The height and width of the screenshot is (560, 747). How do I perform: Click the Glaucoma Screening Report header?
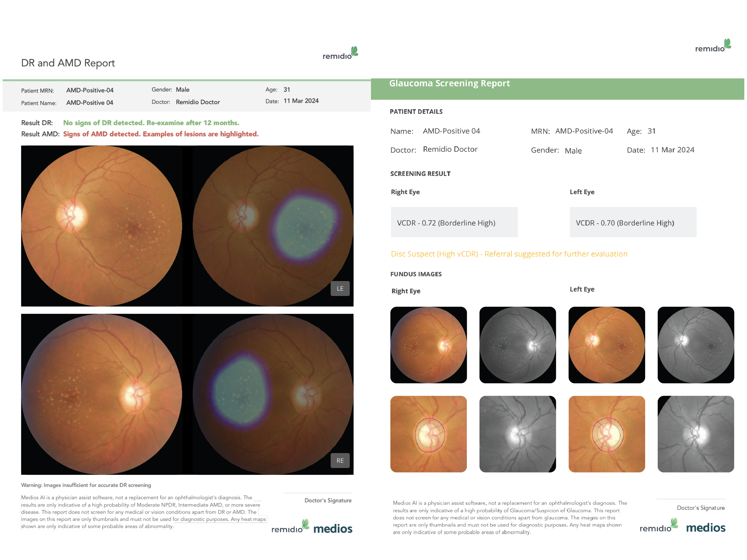[x=449, y=83]
